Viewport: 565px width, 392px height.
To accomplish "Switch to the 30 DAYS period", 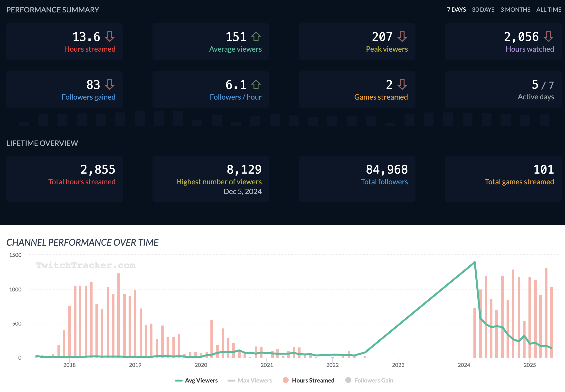I will point(483,9).
